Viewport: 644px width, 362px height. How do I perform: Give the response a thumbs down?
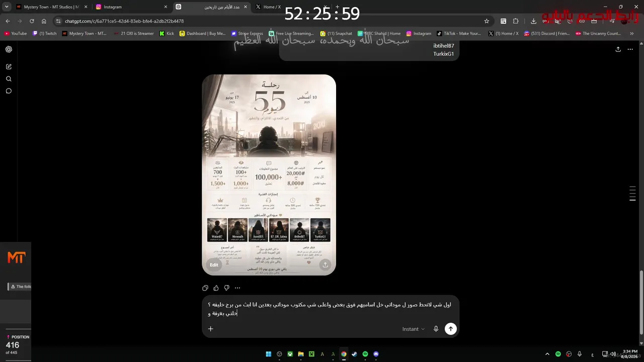click(226, 288)
